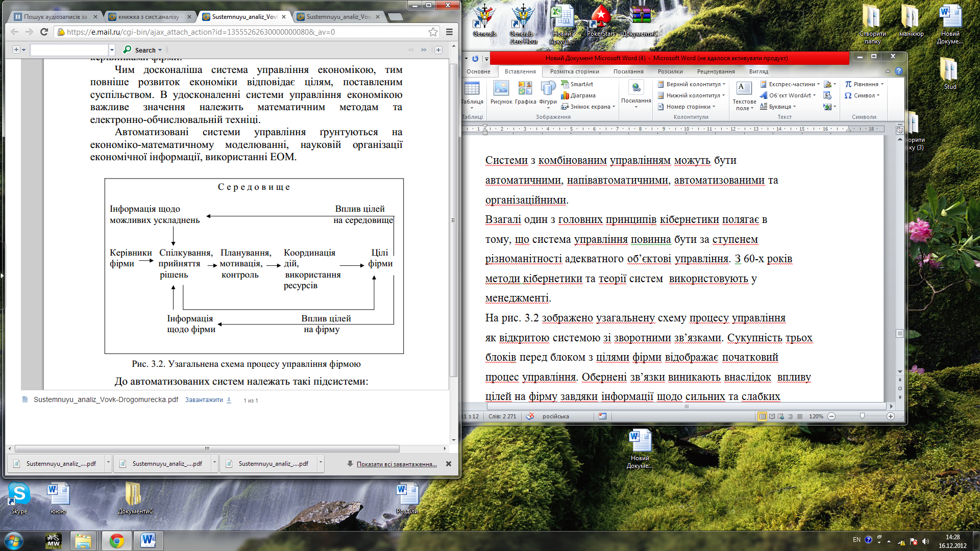Open Буквиця drop cap dropdown
This screenshot has height=551, width=980.
click(x=778, y=107)
